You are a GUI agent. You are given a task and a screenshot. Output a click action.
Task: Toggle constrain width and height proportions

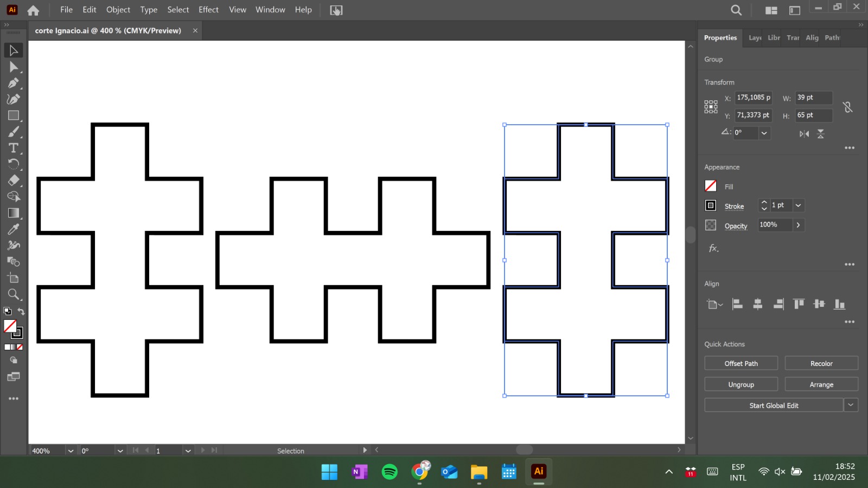click(x=848, y=107)
